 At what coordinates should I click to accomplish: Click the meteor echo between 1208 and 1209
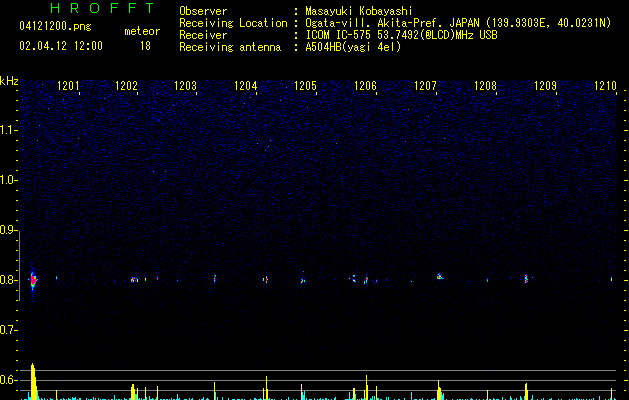(526, 279)
